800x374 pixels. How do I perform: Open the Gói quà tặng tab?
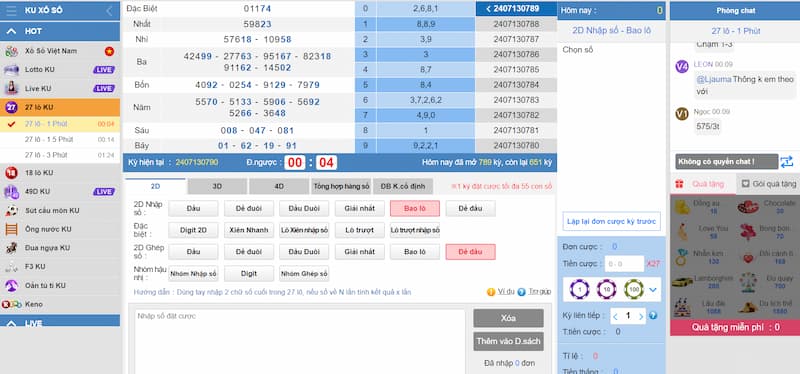[x=768, y=184]
